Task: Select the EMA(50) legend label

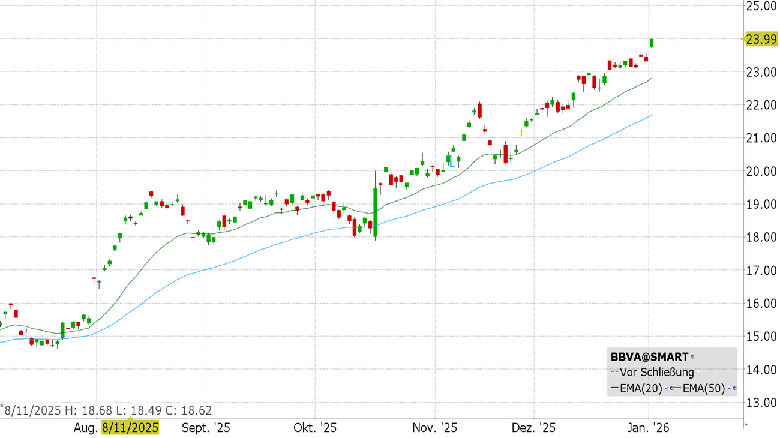Action: tap(703, 389)
